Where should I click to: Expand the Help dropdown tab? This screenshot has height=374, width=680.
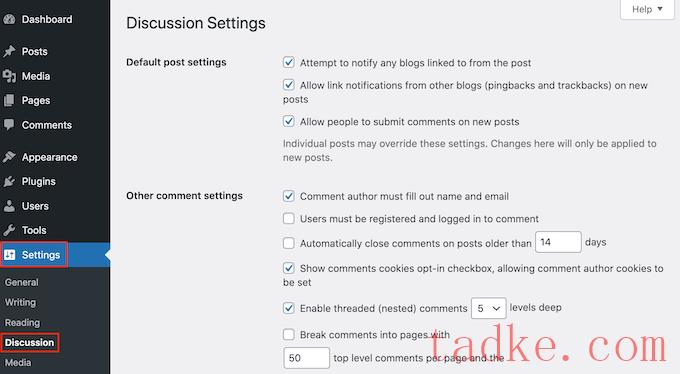[647, 9]
